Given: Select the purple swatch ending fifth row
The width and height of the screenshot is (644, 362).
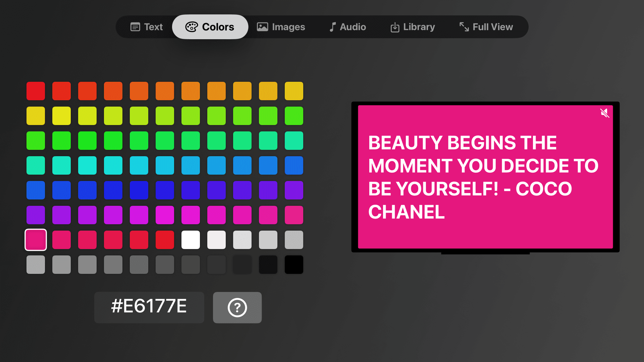Looking at the screenshot, I should (x=294, y=190).
